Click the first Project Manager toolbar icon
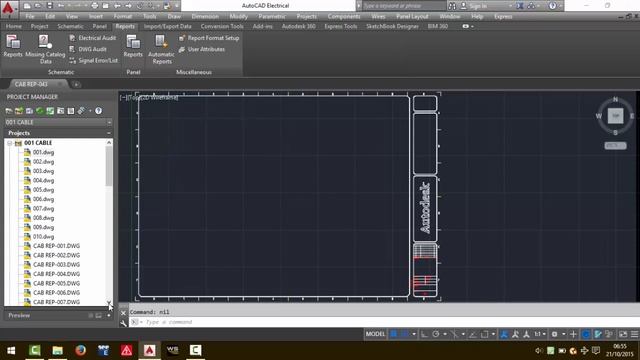 [9, 111]
